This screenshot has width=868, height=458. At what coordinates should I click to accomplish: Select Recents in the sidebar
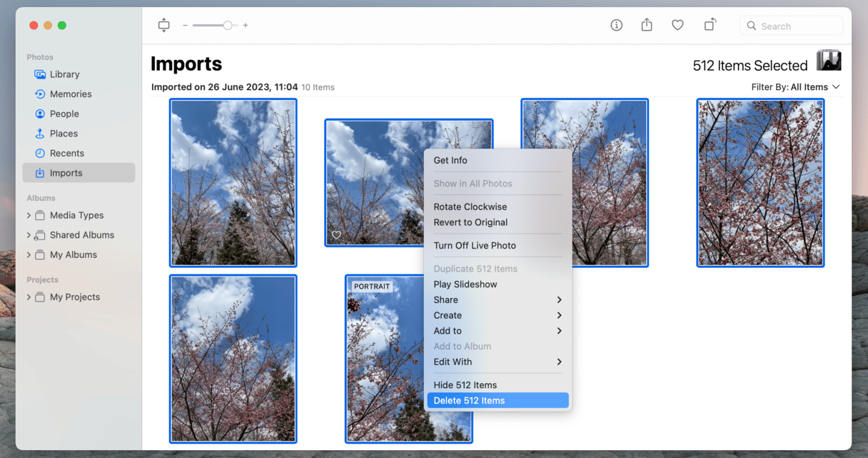point(66,153)
